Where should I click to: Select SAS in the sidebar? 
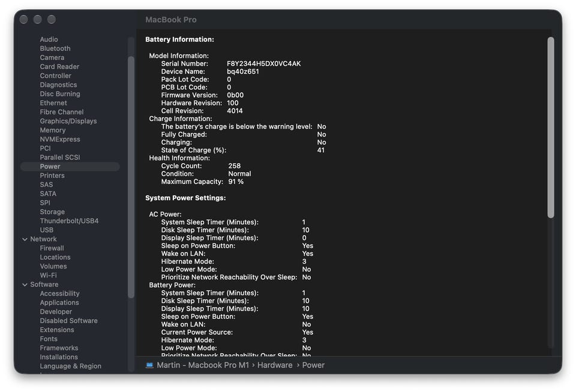coord(46,185)
